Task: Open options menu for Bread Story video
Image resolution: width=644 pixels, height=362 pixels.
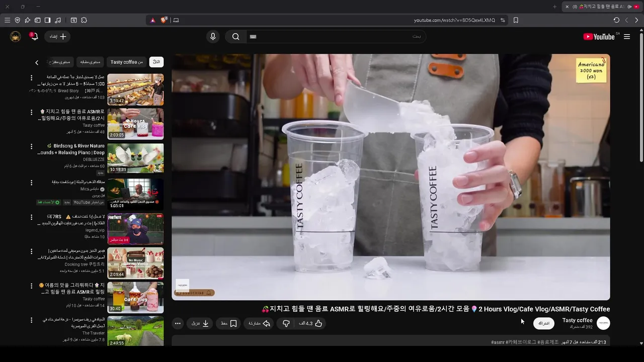Action: pyautogui.click(x=31, y=78)
